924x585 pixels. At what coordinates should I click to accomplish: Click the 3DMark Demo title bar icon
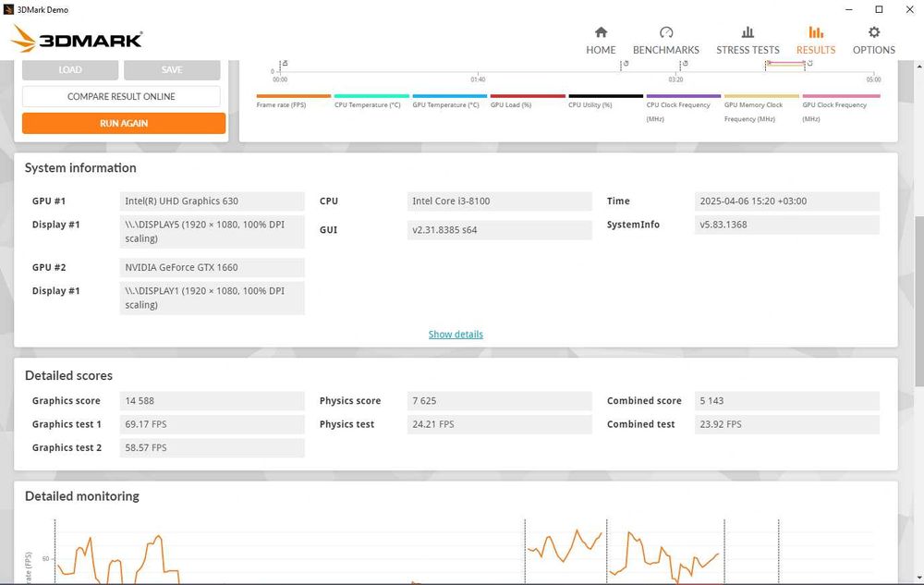(x=8, y=9)
